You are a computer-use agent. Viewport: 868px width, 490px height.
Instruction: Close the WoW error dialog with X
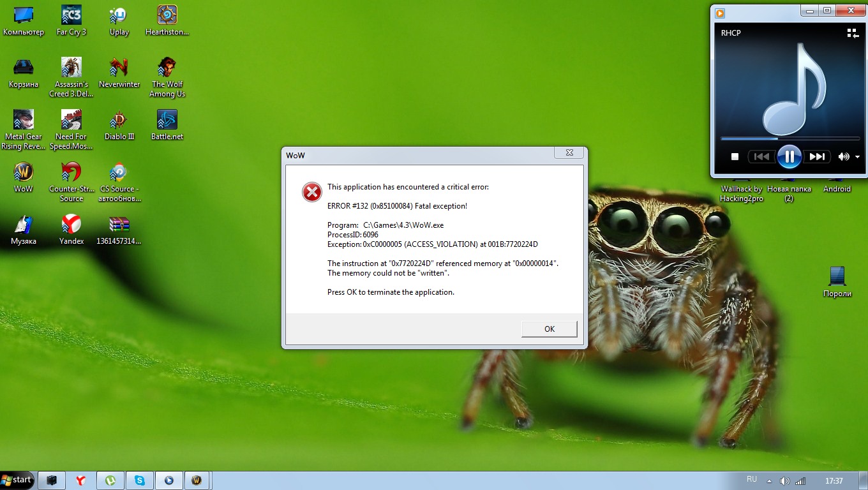click(x=569, y=153)
